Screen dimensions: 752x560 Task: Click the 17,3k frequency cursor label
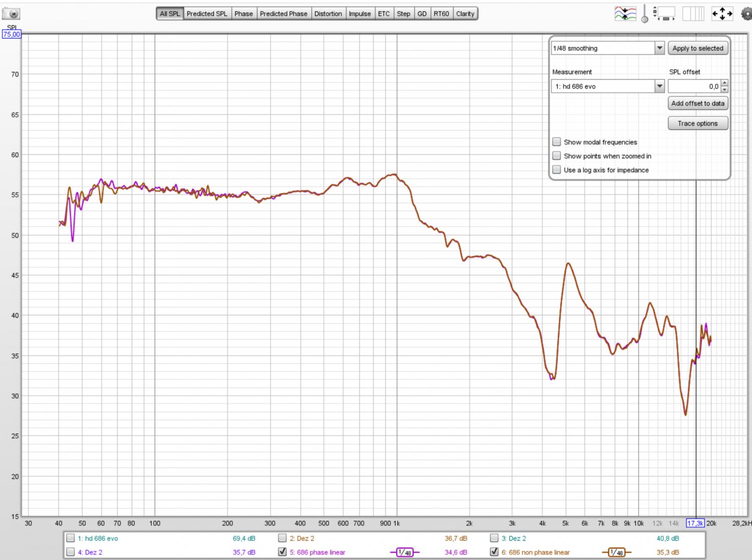point(695,523)
